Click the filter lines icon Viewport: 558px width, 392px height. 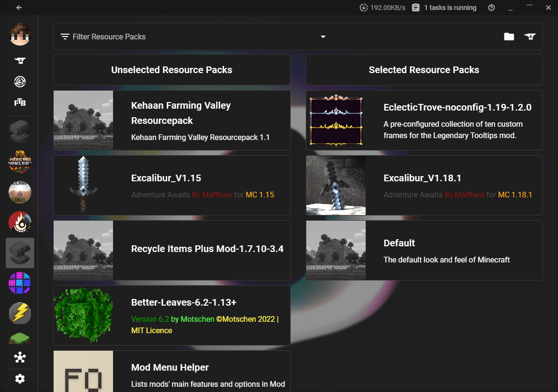(65, 37)
